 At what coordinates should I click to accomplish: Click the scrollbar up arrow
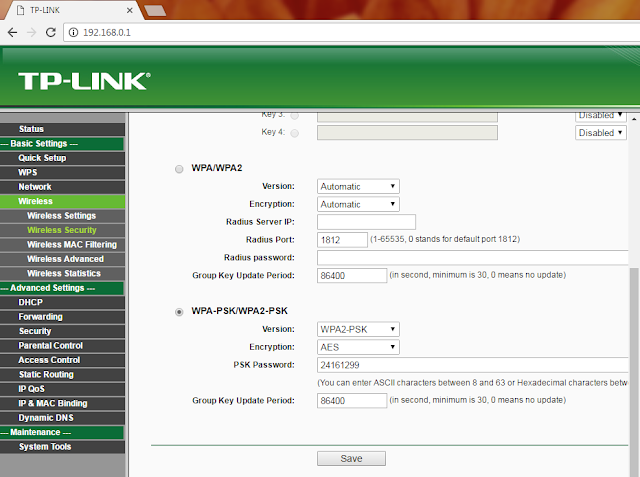point(634,119)
